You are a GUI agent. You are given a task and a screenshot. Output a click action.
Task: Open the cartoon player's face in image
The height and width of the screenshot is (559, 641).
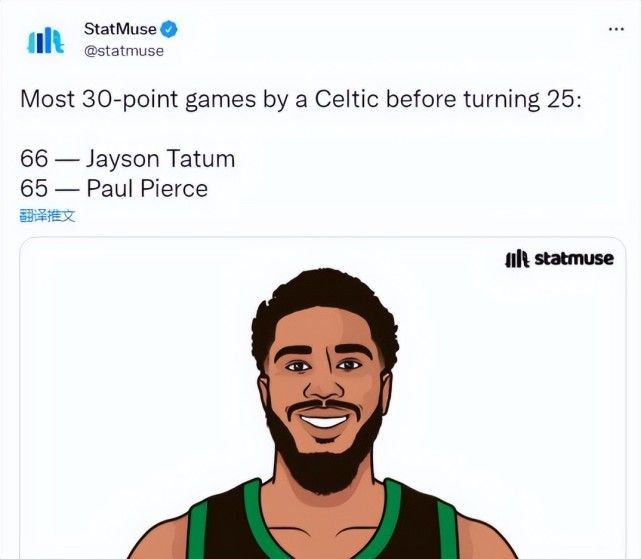[x=323, y=386]
